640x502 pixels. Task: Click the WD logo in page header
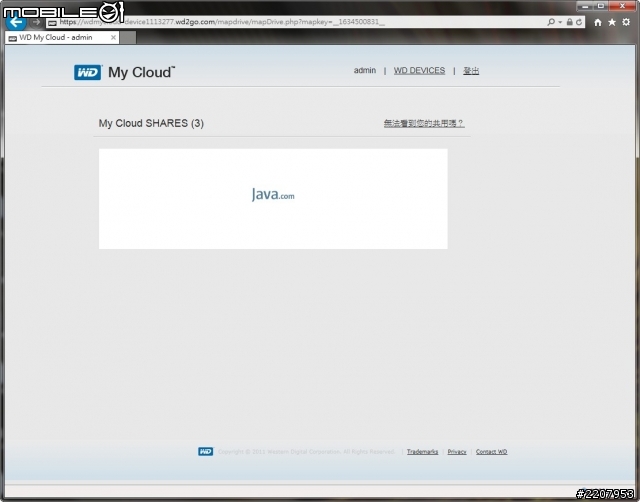(x=88, y=73)
